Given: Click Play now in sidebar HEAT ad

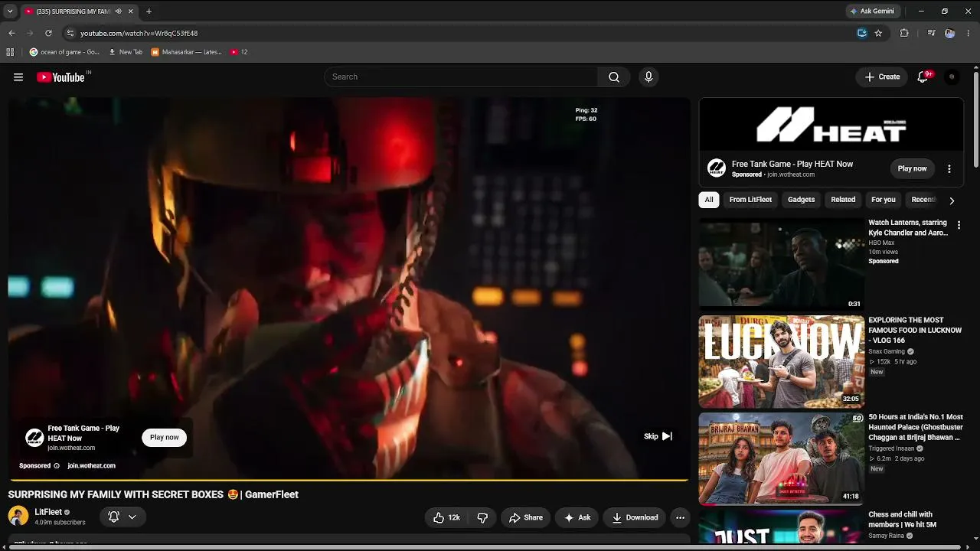Looking at the screenshot, I should click(912, 168).
